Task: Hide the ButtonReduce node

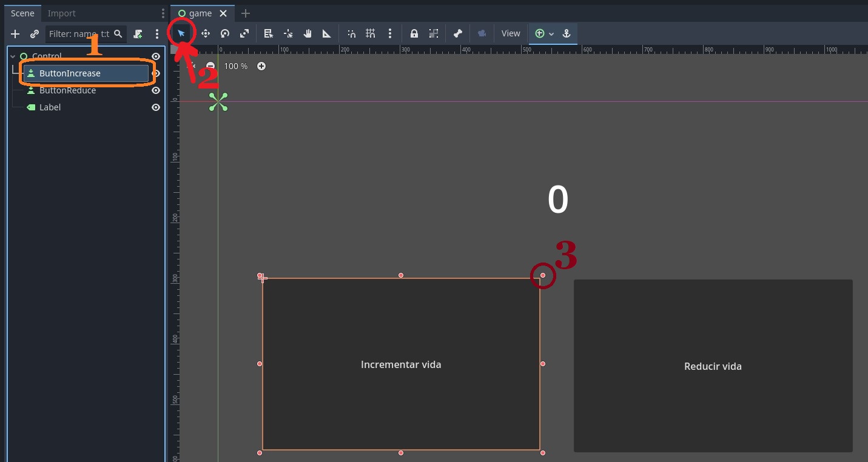Action: (x=156, y=90)
